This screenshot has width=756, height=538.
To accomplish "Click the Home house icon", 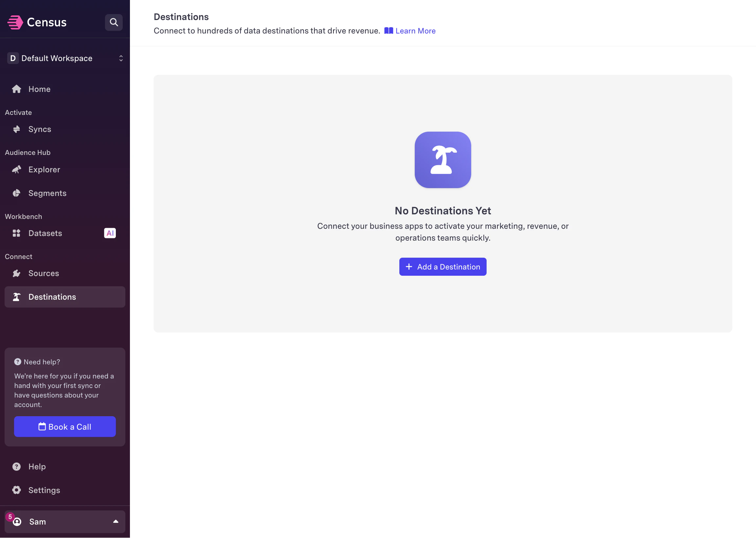I will click(x=16, y=89).
